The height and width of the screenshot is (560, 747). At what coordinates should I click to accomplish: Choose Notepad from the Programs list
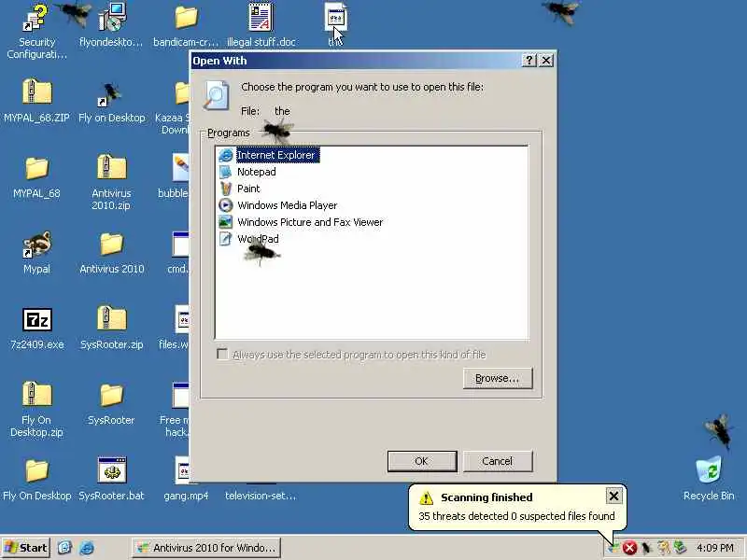coord(247,172)
